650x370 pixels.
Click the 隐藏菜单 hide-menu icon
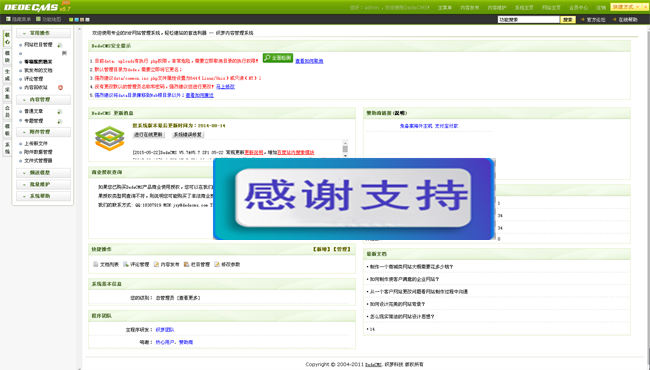(8, 19)
